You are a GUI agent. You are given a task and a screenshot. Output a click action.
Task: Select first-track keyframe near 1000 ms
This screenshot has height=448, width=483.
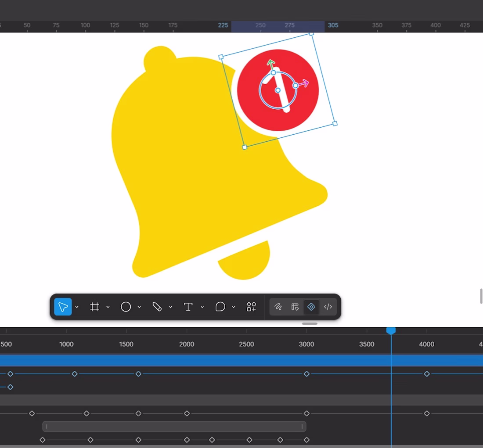tap(75, 374)
